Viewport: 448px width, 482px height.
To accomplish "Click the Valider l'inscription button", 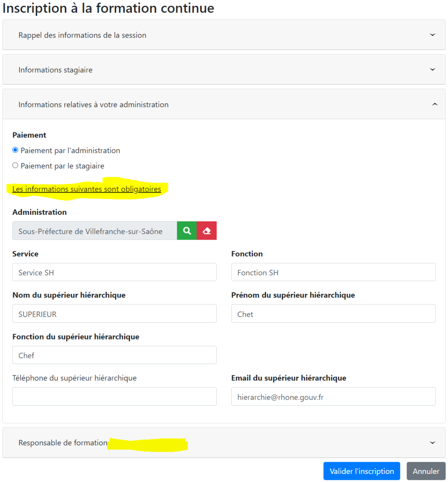I will coord(362,471).
